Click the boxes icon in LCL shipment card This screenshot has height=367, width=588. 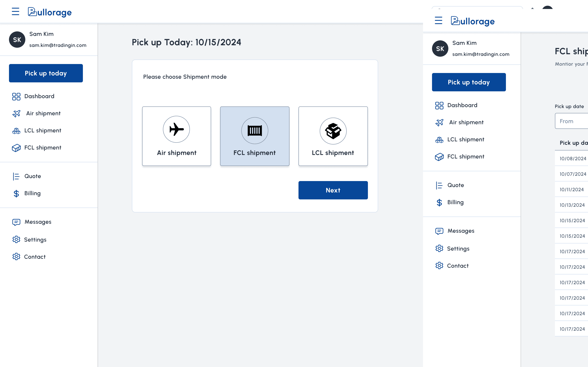point(333,131)
